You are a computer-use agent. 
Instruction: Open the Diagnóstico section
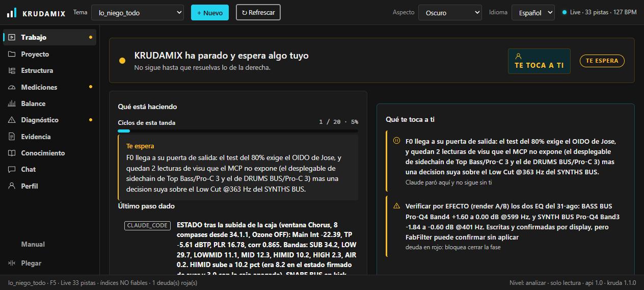49,120
